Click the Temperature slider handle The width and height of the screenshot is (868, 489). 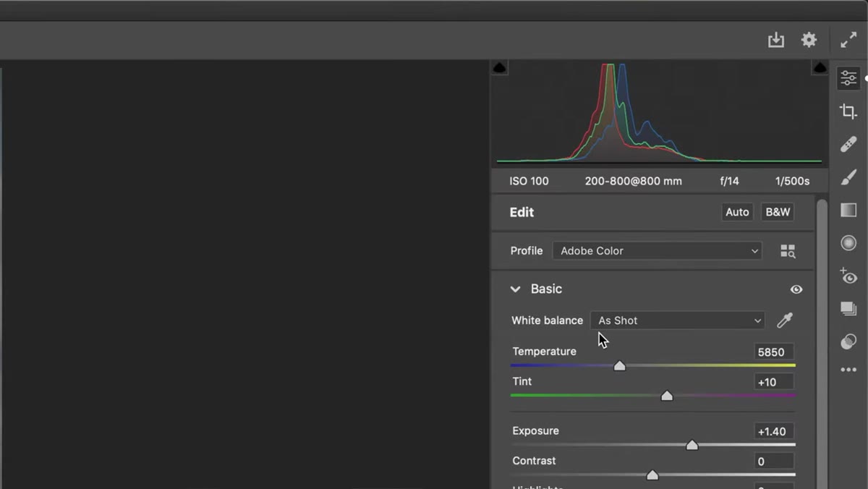(619, 366)
